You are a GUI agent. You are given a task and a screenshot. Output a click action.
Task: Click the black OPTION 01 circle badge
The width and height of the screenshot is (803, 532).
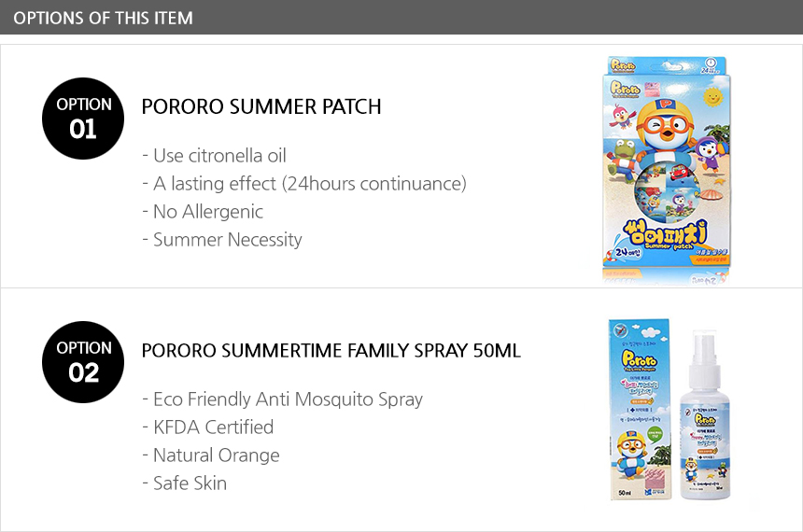[x=83, y=119]
